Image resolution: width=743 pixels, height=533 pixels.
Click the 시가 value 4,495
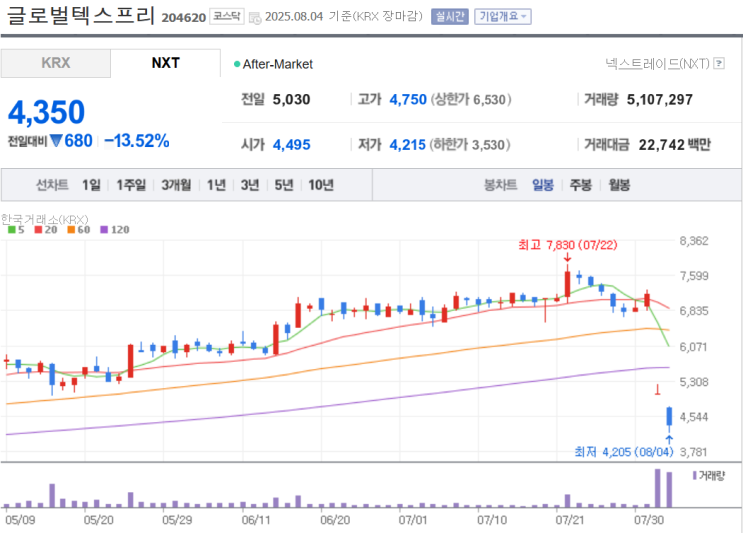pyautogui.click(x=291, y=145)
